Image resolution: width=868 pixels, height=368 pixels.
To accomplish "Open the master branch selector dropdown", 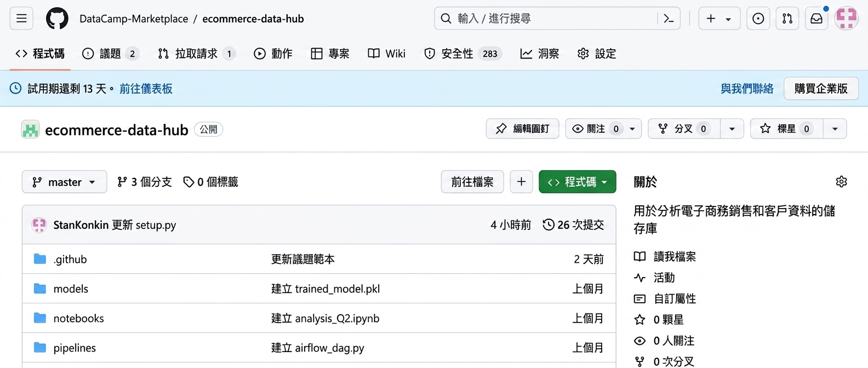I will coord(65,182).
